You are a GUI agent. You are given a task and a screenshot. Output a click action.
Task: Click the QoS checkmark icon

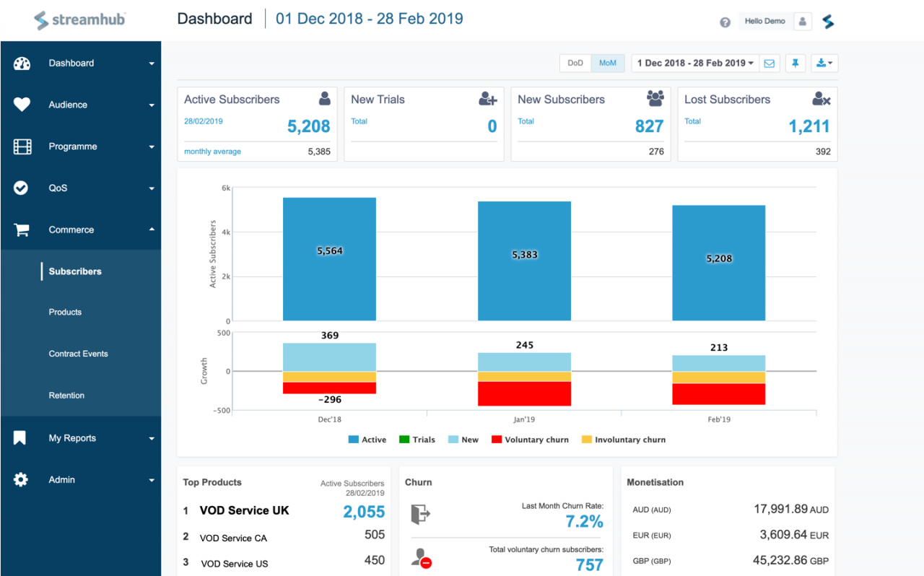click(x=22, y=188)
